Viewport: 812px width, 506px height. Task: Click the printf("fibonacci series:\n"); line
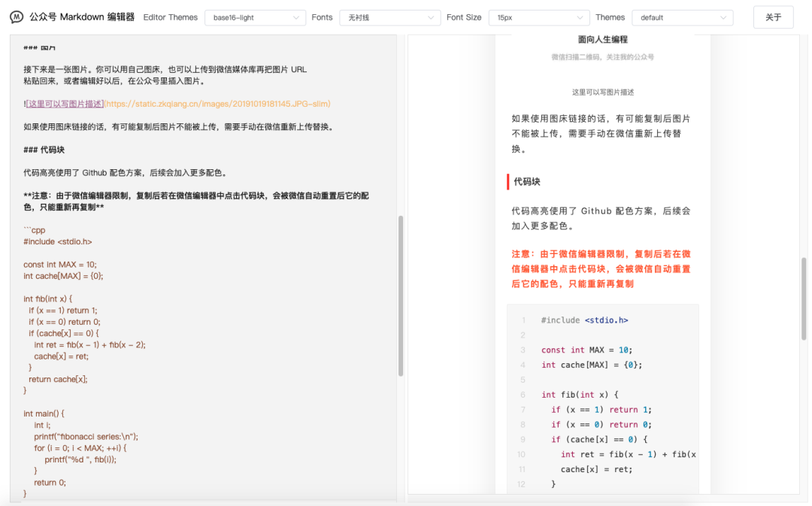tap(86, 436)
